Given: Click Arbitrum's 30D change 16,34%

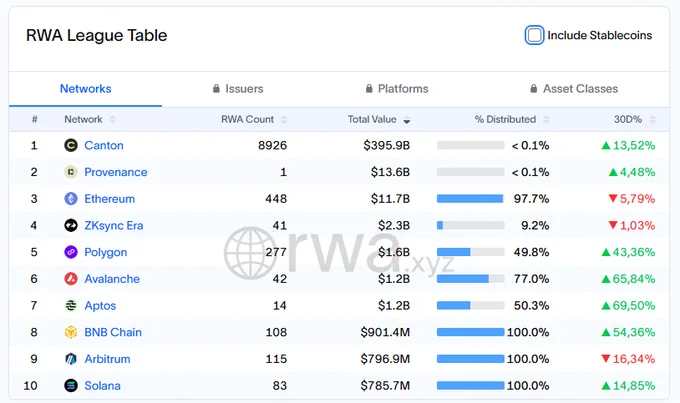Looking at the screenshot, I should click(x=628, y=359).
